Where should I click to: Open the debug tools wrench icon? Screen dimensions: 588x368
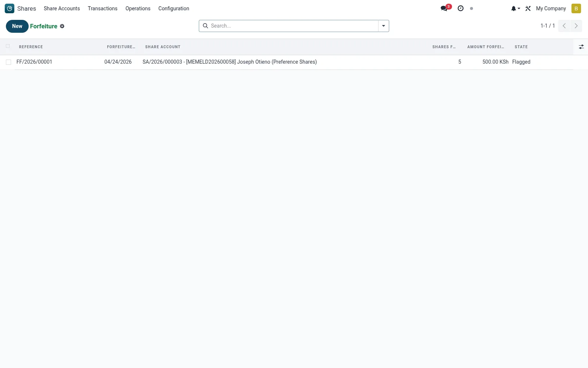point(528,8)
